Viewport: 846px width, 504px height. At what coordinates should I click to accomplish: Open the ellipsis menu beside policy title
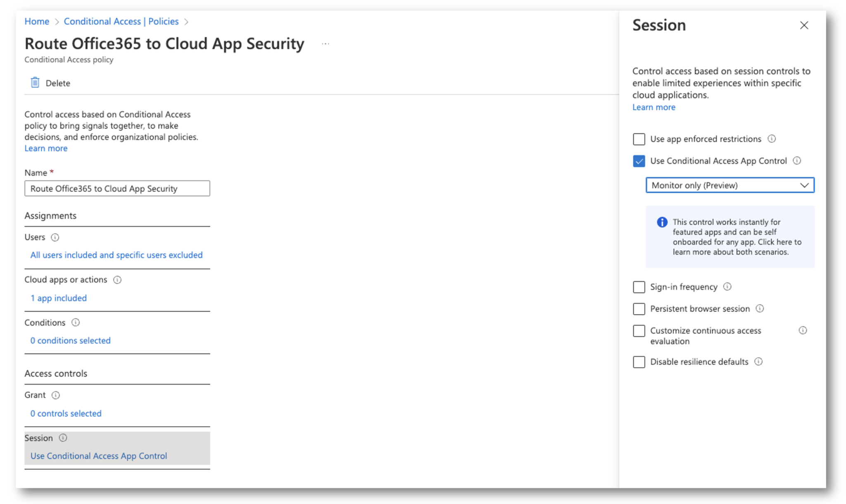point(326,44)
